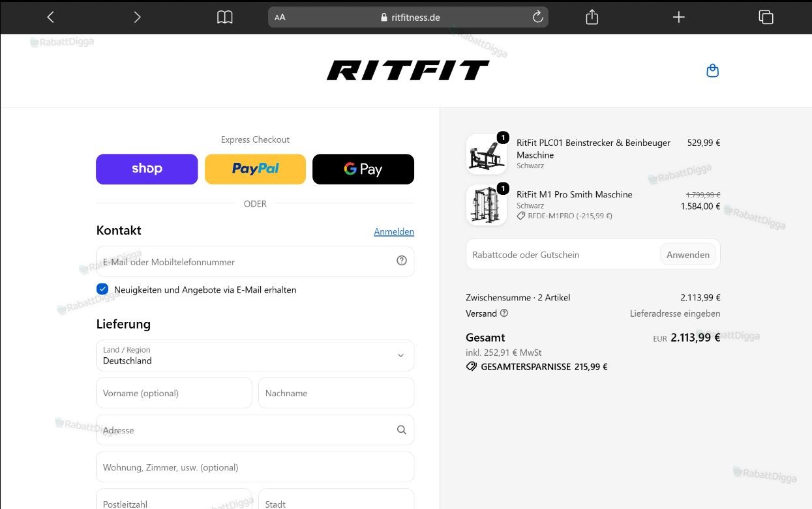
Task: Click the Kontakt heading
Action: tap(119, 230)
